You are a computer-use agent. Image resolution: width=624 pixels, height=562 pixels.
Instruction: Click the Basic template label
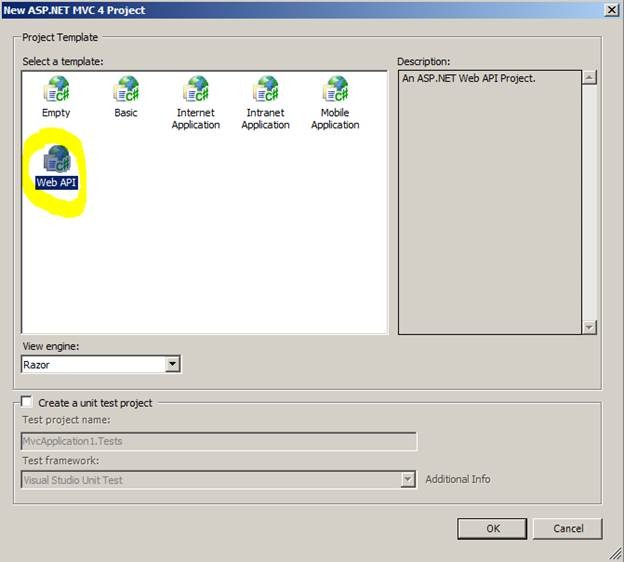(x=126, y=113)
